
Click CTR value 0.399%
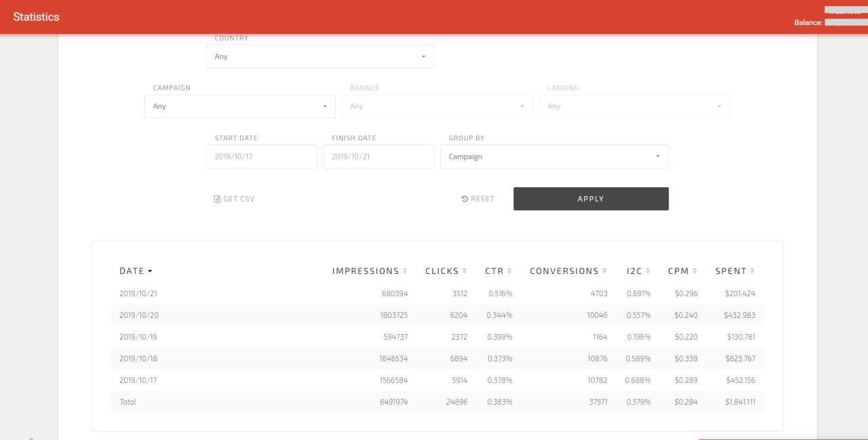click(500, 337)
